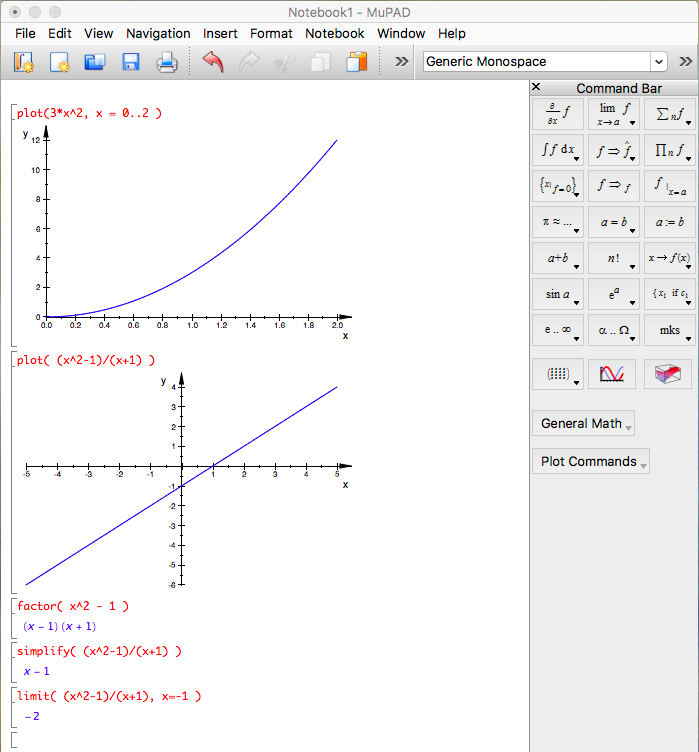699x752 pixels.
Task: Open the File menu
Action: tap(25, 34)
